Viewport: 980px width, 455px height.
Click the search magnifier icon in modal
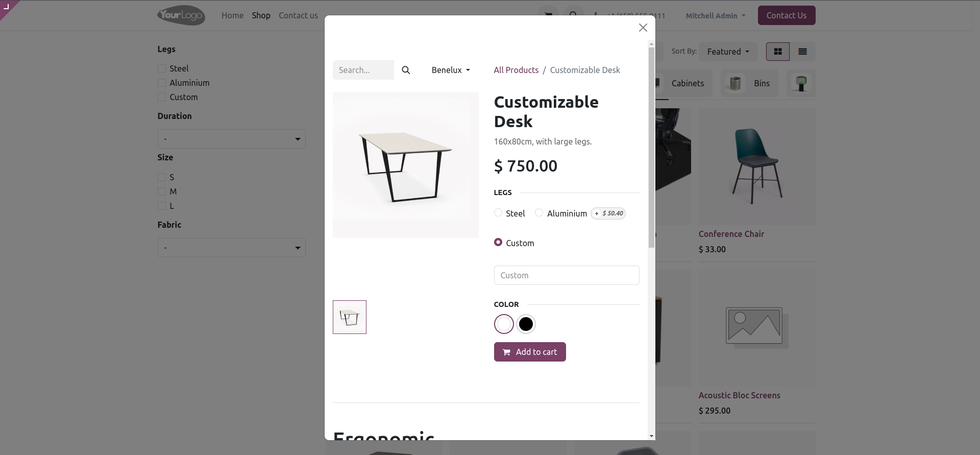pyautogui.click(x=406, y=70)
